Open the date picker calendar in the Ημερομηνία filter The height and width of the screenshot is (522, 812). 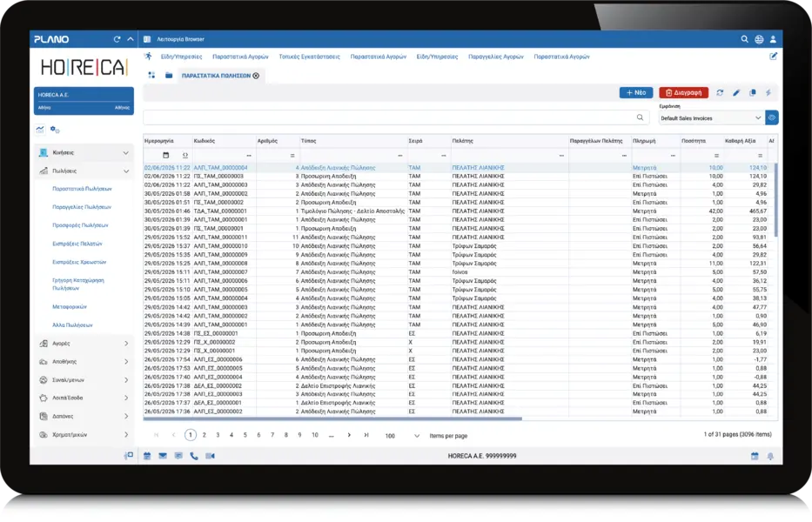pyautogui.click(x=165, y=156)
